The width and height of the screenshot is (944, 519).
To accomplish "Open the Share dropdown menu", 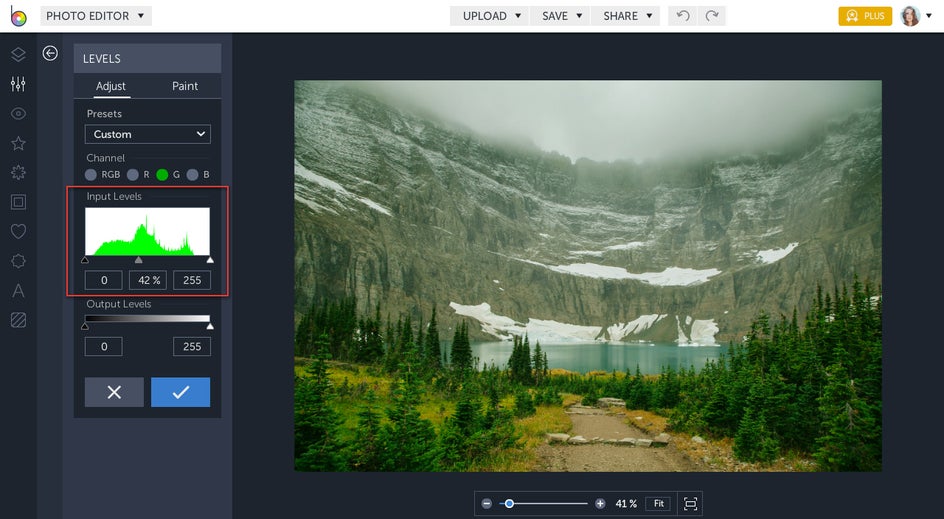I will pos(626,16).
